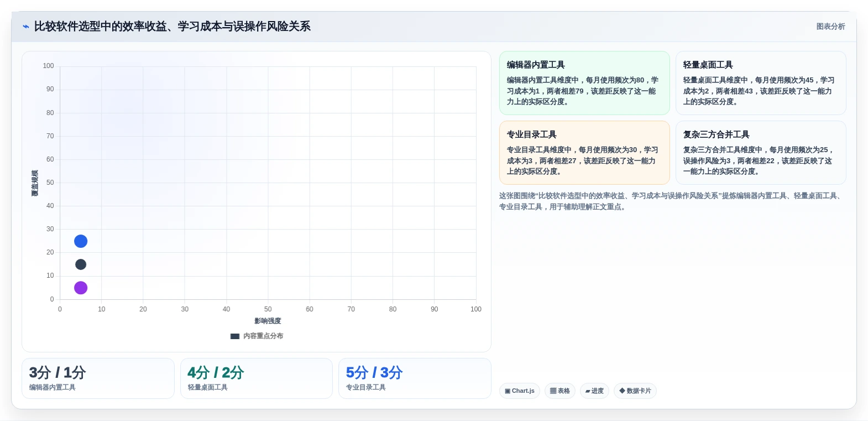
Task: Click the purple data point on the chart
Action: [x=81, y=288]
